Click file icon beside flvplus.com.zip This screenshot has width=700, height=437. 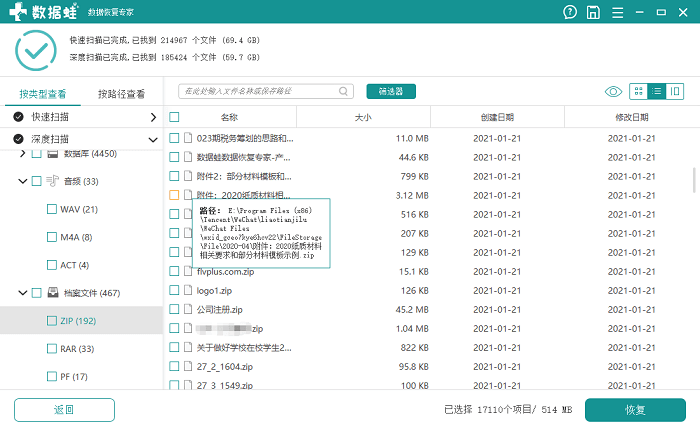point(188,271)
